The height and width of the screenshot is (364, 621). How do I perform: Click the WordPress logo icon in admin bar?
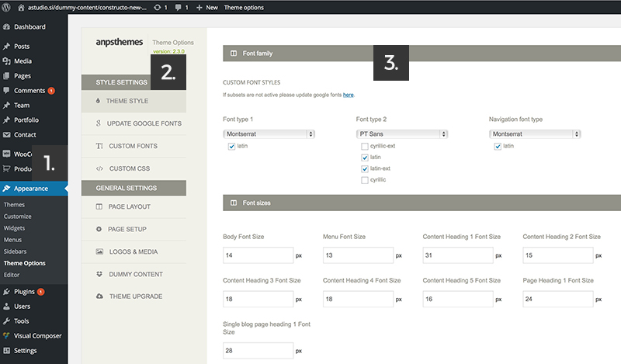pyautogui.click(x=6, y=7)
